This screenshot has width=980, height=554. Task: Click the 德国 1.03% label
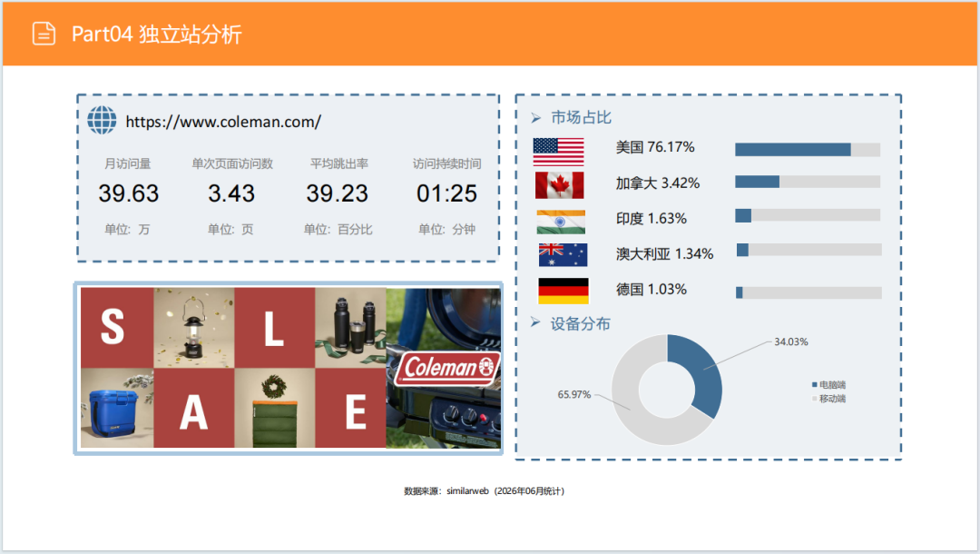[652, 290]
